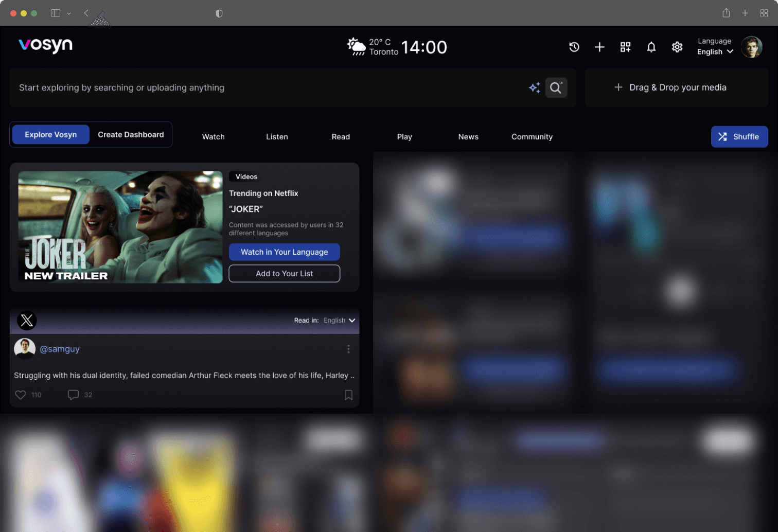The width and height of the screenshot is (778, 532).
Task: Open the @samguy profile link
Action: 60,349
